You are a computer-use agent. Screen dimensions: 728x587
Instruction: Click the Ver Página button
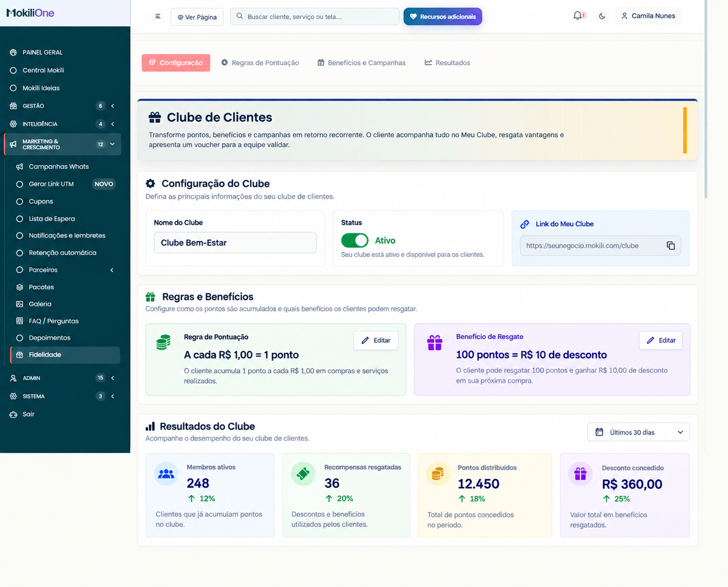tap(197, 17)
